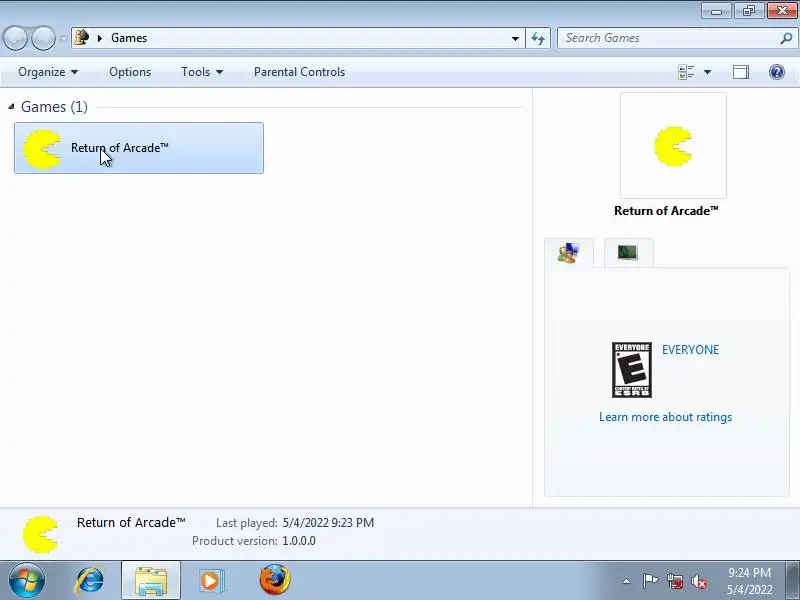Show hidden tray icons arrow
The width and height of the screenshot is (800, 600).
(626, 581)
